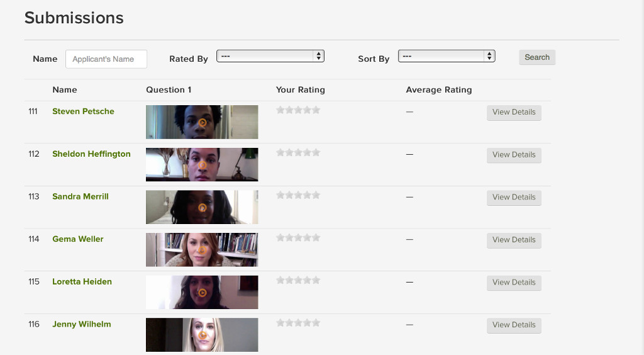The height and width of the screenshot is (355, 644).
Task: Open Jenny Wilhelm's name link
Action: (81, 324)
